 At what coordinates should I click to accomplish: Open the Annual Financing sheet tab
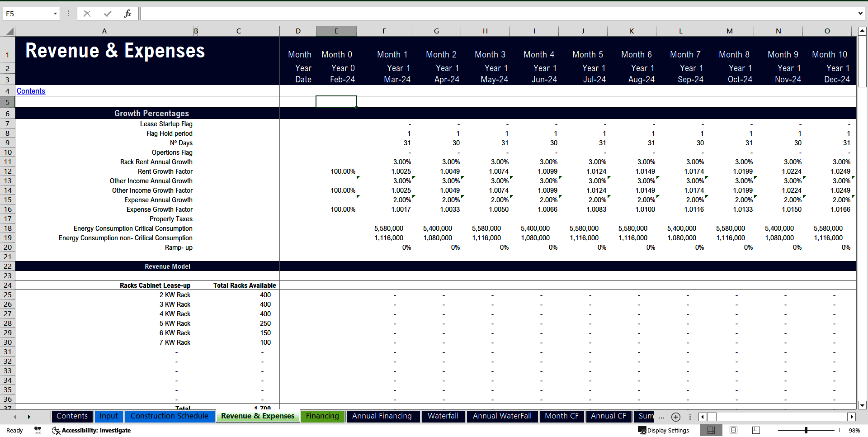pos(382,416)
